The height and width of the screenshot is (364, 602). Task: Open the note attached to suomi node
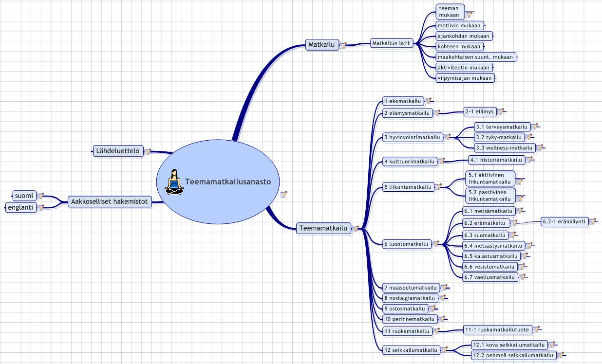pos(40,196)
